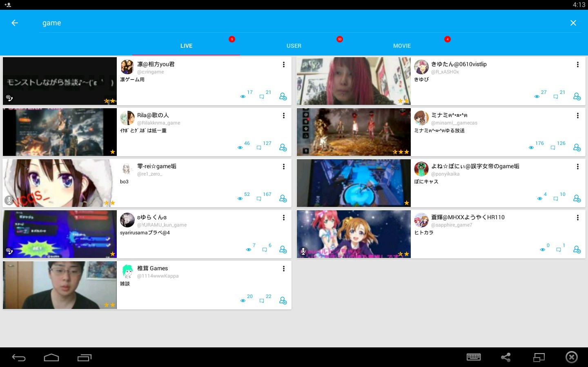This screenshot has width=588, height=367.
Task: Open the overflow menu on 蒼輝@MHXX's card
Action: (578, 218)
